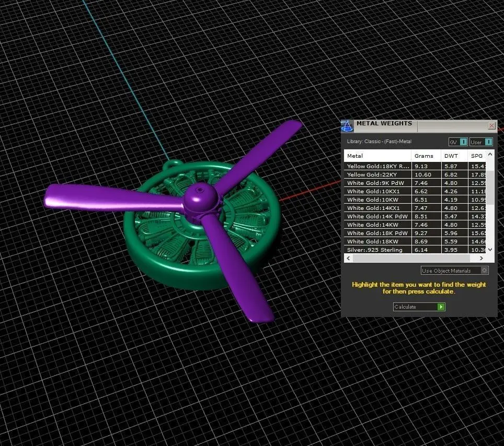The width and height of the screenshot is (504, 446).
Task: Select the Silver:.925 Sterling row
Action: [415, 250]
